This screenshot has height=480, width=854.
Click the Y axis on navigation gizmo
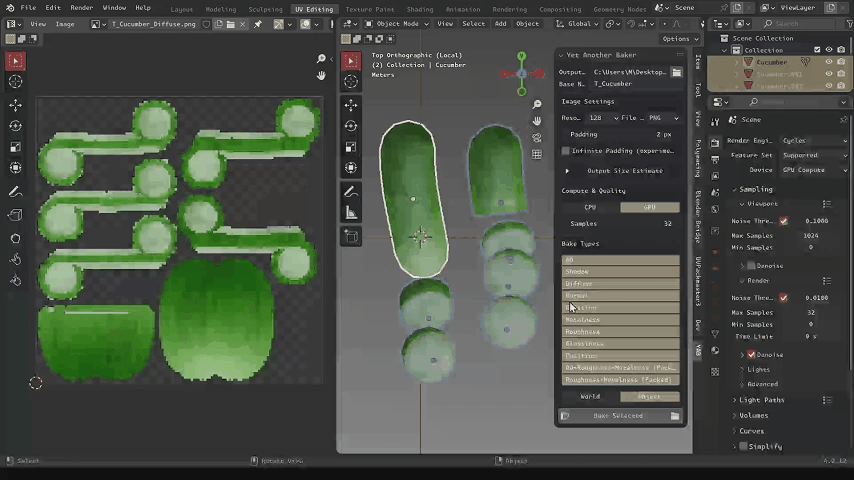coord(522,56)
